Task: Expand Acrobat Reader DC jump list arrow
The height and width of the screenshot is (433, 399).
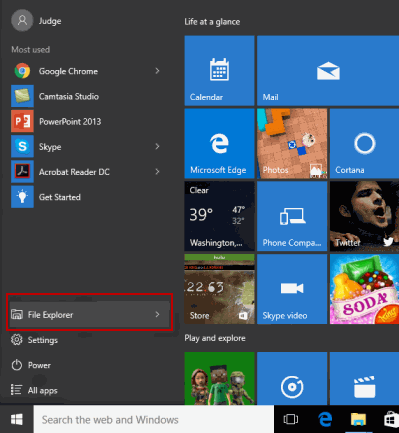Action: click(157, 172)
